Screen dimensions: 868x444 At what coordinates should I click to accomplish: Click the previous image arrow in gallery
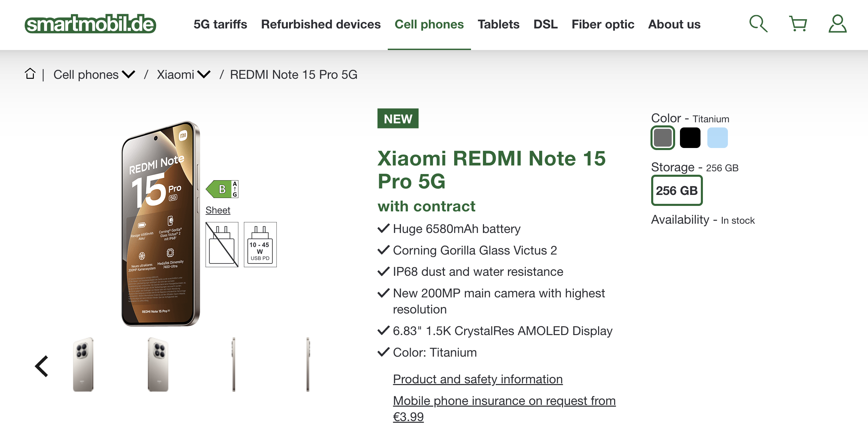coord(42,366)
